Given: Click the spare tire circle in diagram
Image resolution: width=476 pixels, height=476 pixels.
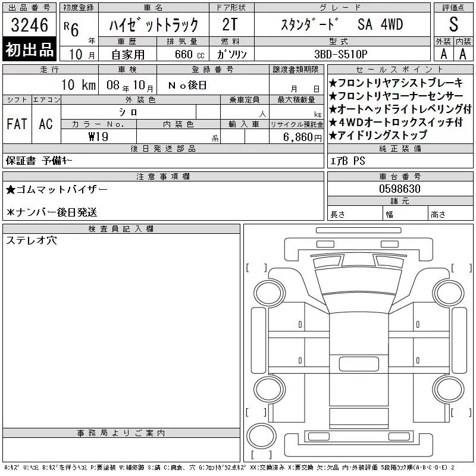Looking at the screenshot, I should coord(261,436).
